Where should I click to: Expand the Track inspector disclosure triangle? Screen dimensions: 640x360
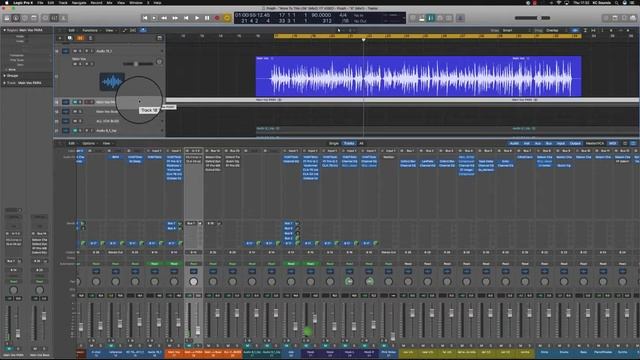[x=4, y=83]
